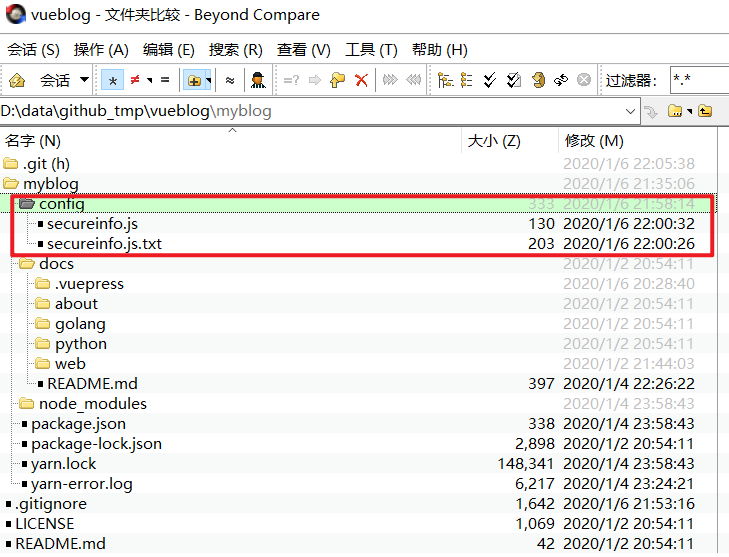The image size is (729, 557).
Task: Open the Rules referee icon
Action: pos(258,80)
